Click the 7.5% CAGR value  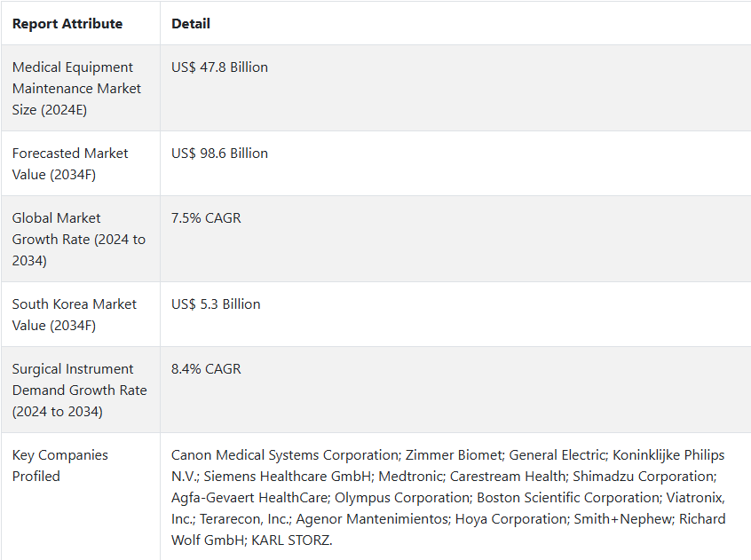206,217
